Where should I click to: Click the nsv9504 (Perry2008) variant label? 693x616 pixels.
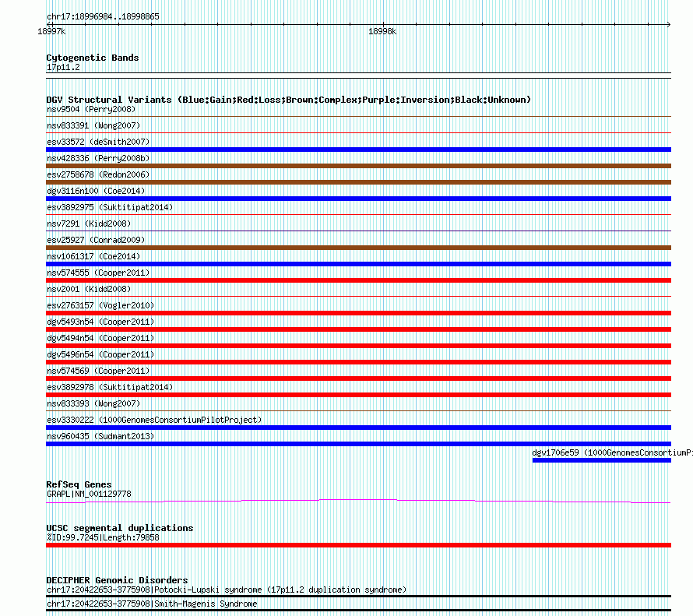tap(91, 109)
